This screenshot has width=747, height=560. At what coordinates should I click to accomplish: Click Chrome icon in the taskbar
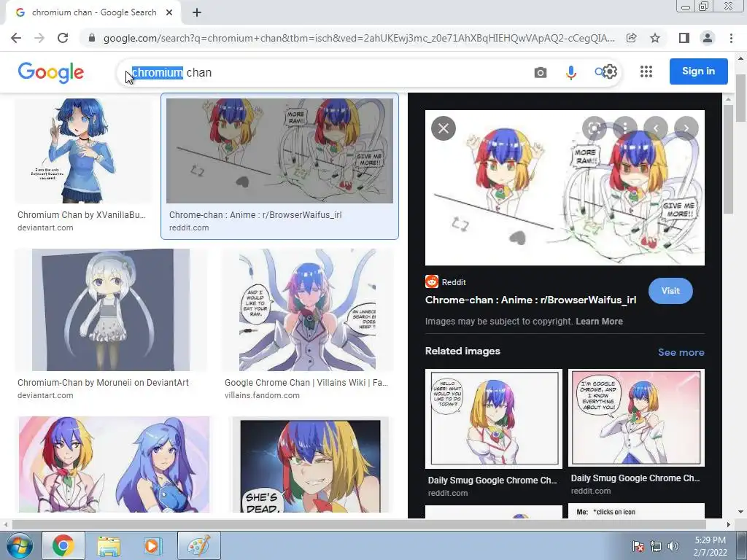(63, 545)
